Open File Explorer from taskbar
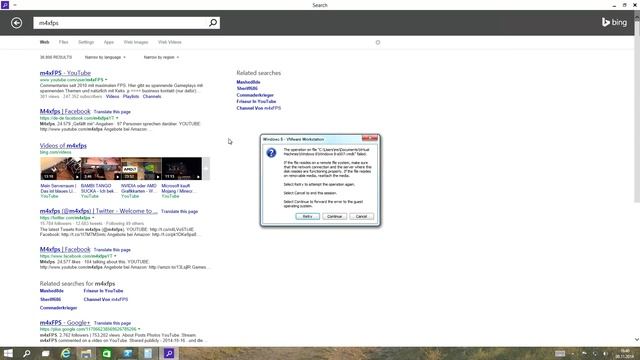Image resolution: width=640 pixels, height=360 pixels. point(86,353)
